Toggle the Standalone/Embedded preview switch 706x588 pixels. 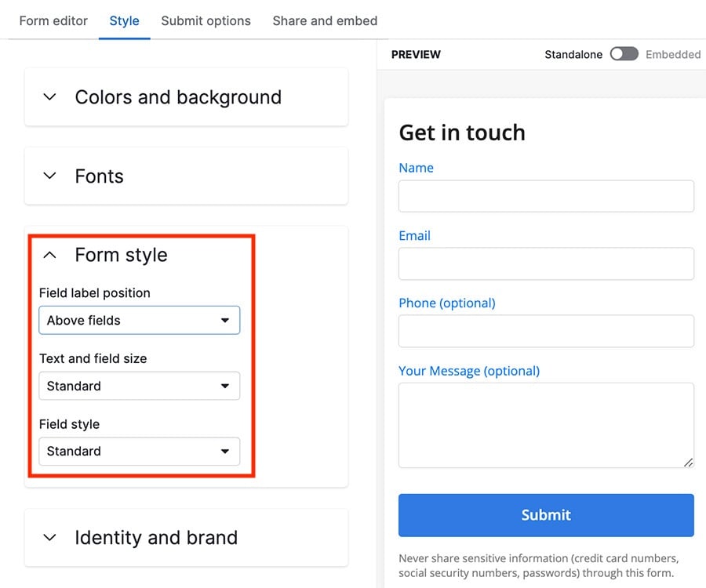pos(624,54)
